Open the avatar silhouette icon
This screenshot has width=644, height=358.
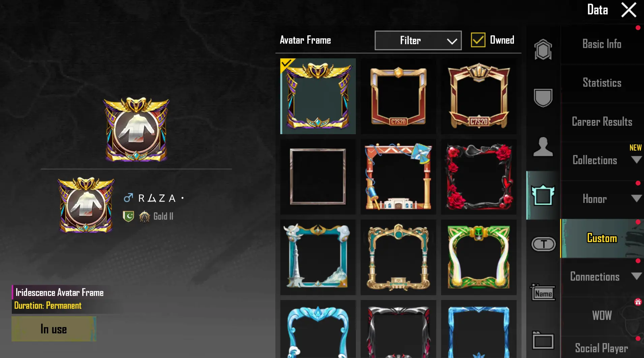(x=543, y=147)
